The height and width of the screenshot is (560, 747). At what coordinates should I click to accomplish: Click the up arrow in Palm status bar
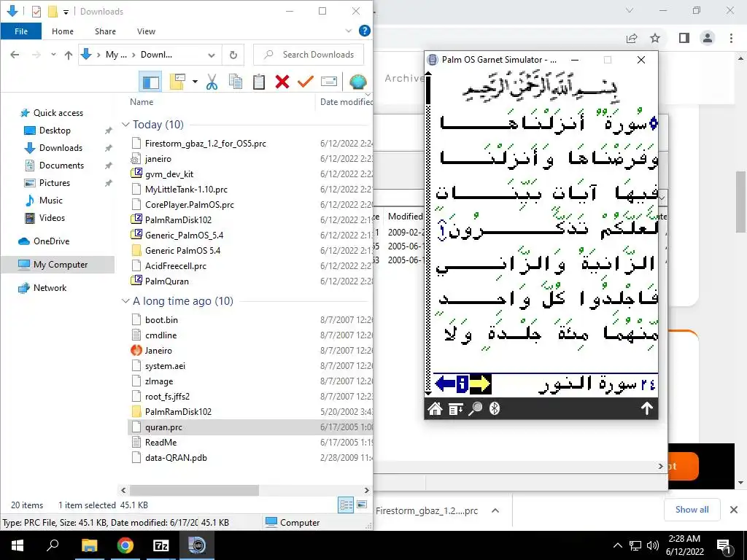[x=646, y=408]
